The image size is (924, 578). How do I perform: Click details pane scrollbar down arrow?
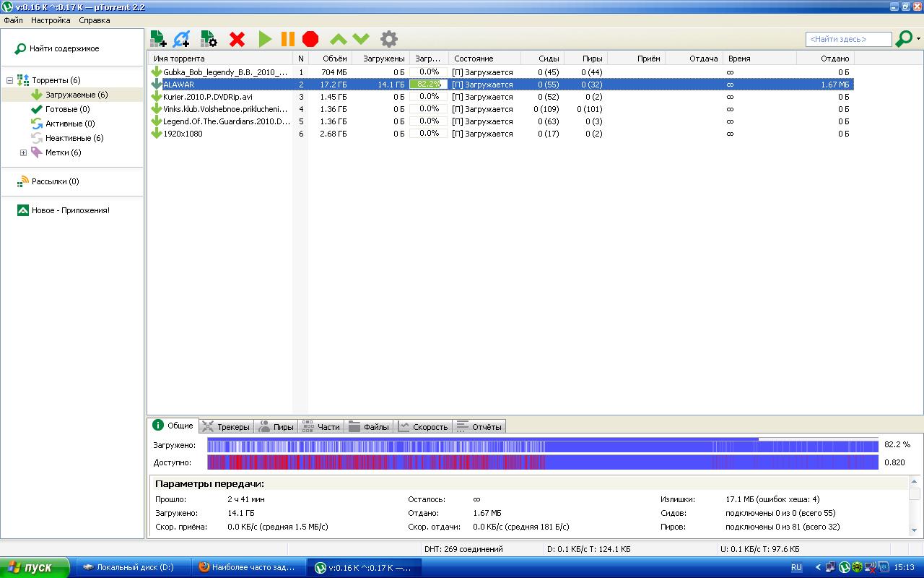[914, 530]
